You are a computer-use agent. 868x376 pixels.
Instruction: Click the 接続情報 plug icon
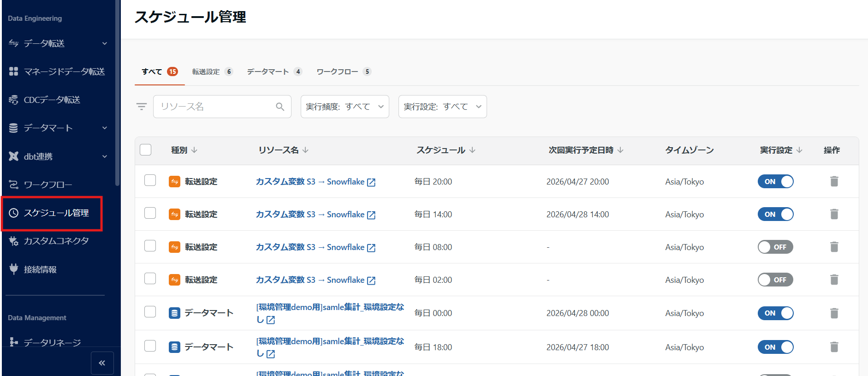pos(14,269)
